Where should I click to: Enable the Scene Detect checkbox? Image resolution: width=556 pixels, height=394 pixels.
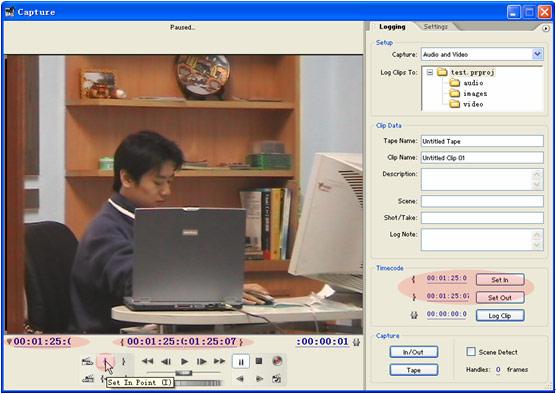point(471,352)
